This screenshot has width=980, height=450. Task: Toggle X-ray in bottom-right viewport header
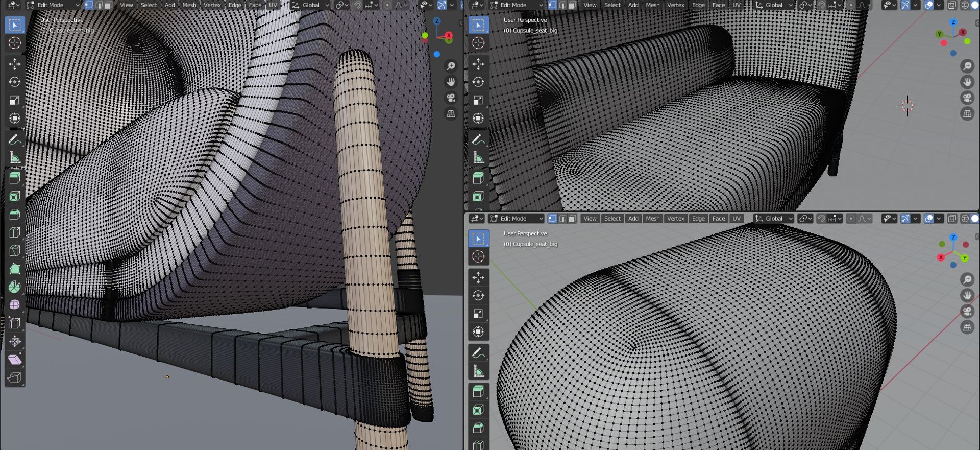point(952,219)
